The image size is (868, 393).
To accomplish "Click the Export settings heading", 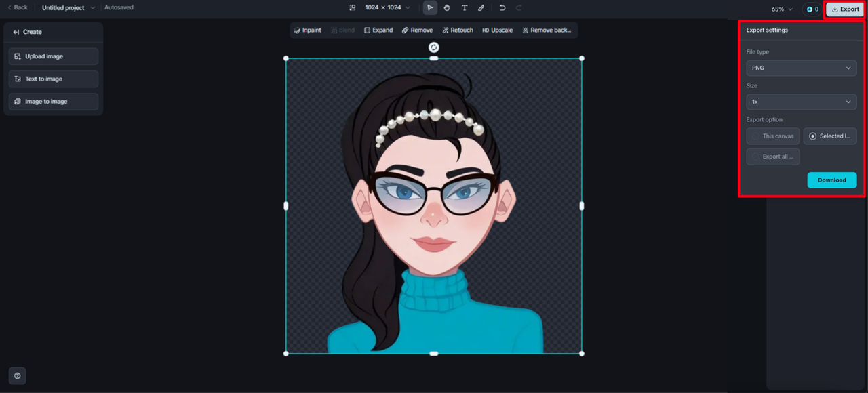I will (767, 30).
